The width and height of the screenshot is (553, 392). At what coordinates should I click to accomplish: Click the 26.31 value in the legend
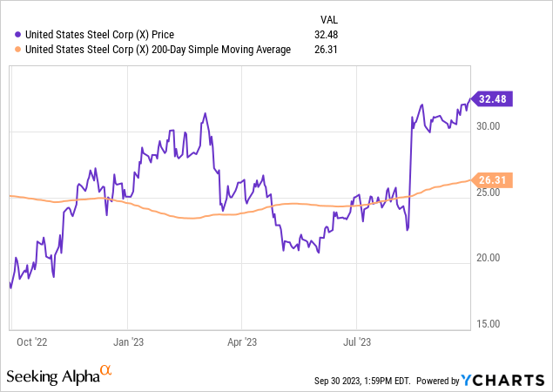point(323,50)
